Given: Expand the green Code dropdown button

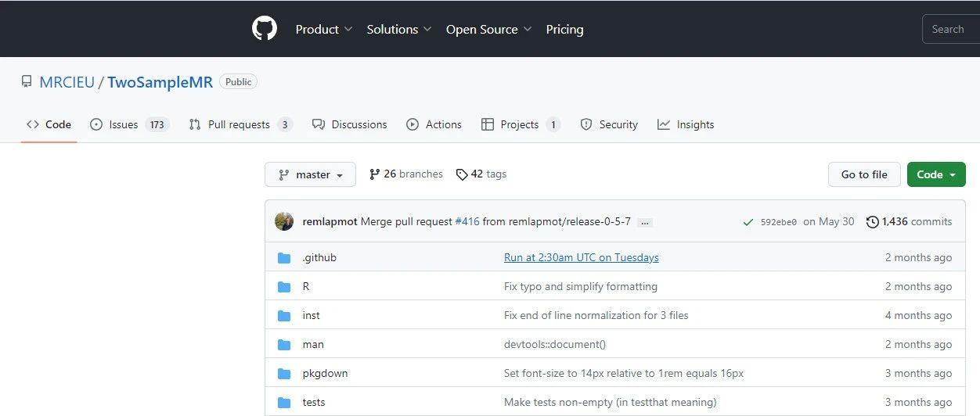Looking at the screenshot, I should click(x=935, y=174).
